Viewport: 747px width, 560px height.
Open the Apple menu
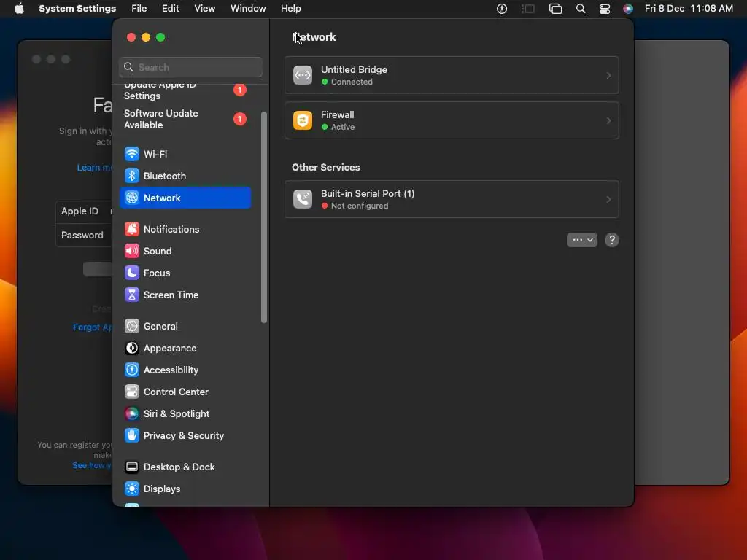pos(19,9)
